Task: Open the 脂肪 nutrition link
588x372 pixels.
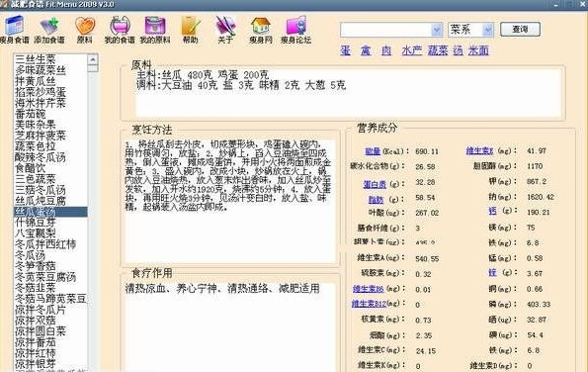Action: (x=376, y=199)
